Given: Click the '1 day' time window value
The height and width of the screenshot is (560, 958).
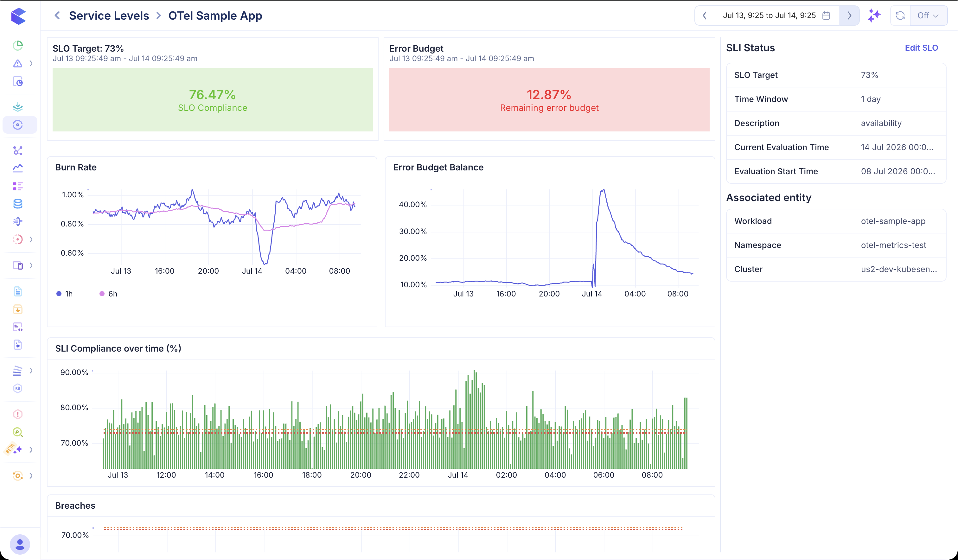Looking at the screenshot, I should (x=871, y=99).
